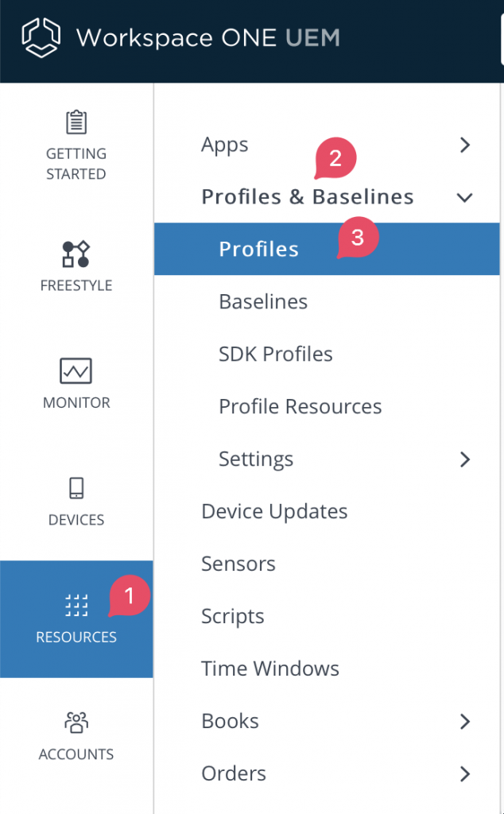Click the Monitor sidebar icon

coord(76,370)
